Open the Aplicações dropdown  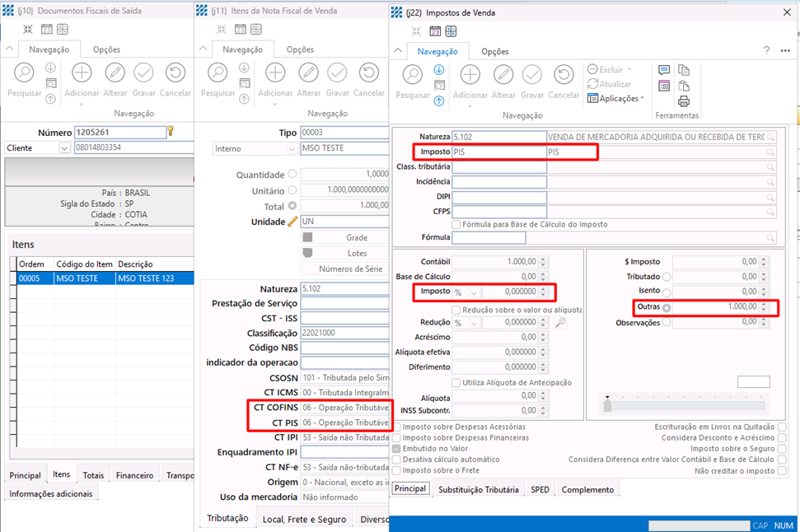click(615, 99)
